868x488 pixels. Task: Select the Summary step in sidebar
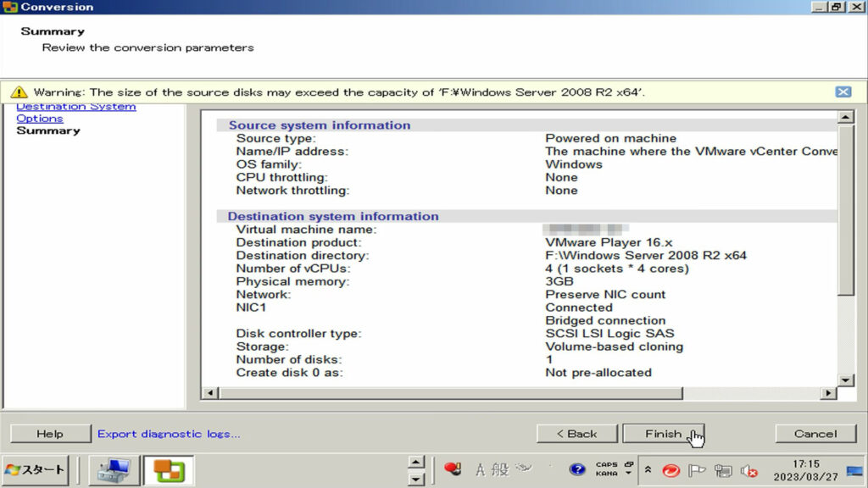pyautogui.click(x=48, y=130)
